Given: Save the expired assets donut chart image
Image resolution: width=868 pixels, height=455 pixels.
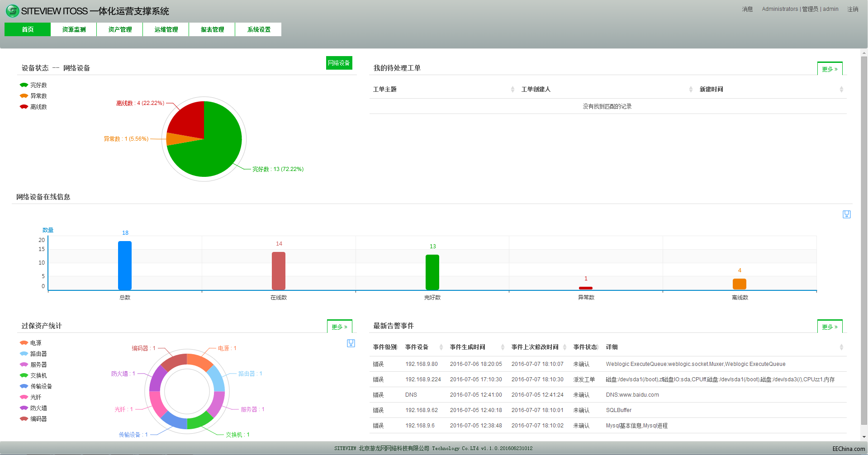Looking at the screenshot, I should coord(351,343).
